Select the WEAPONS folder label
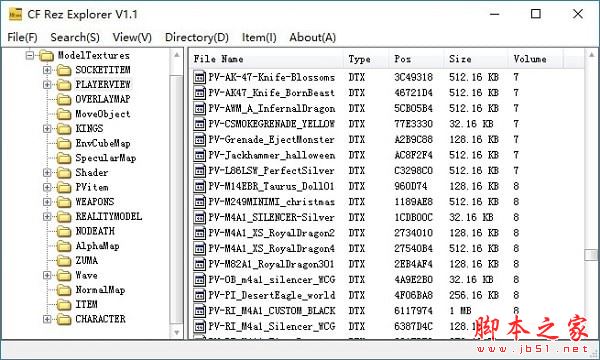The image size is (600, 360). (x=95, y=202)
